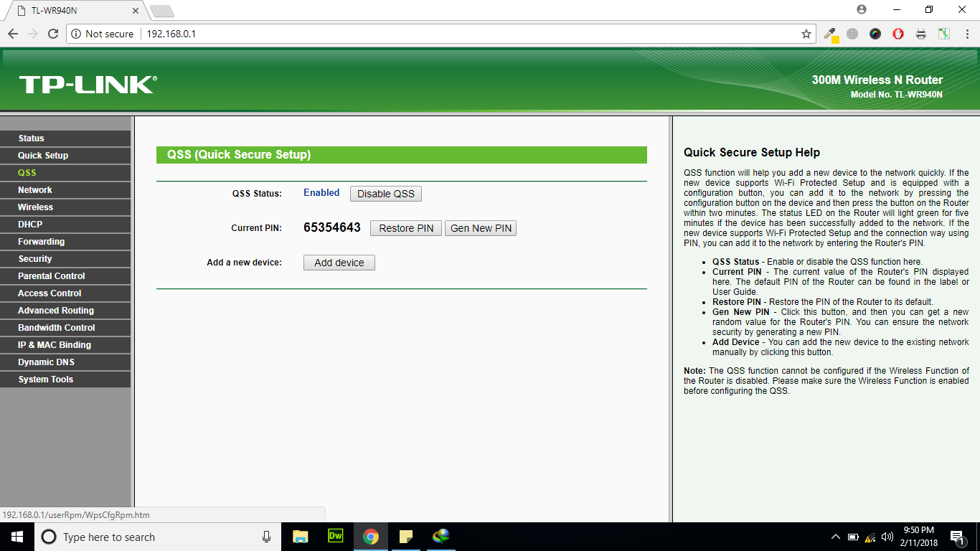Open the Status menu
The image size is (980, 551).
coord(65,138)
